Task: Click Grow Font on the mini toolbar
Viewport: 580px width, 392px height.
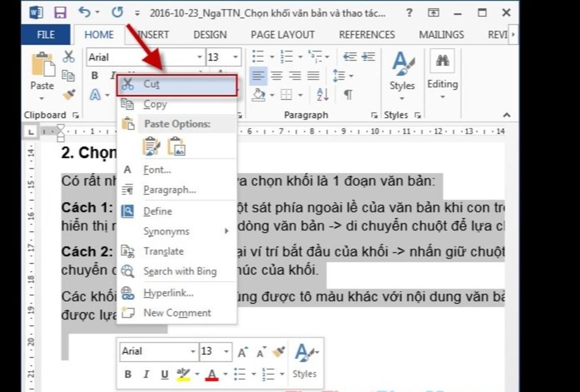Action: click(243, 352)
